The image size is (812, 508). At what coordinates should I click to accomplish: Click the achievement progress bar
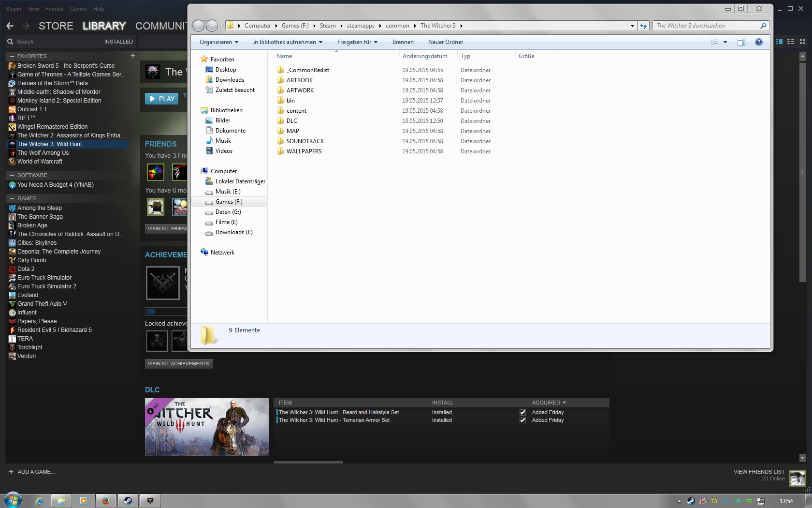[166, 312]
